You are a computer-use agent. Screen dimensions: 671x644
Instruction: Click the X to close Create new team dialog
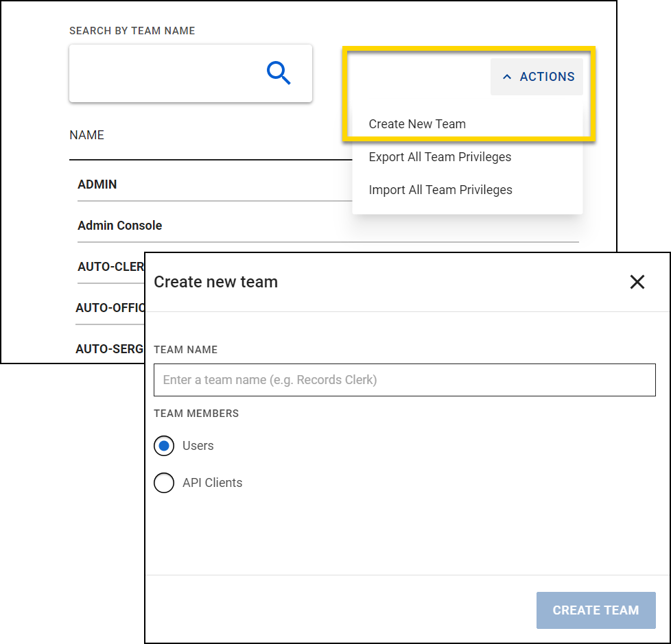pos(637,282)
